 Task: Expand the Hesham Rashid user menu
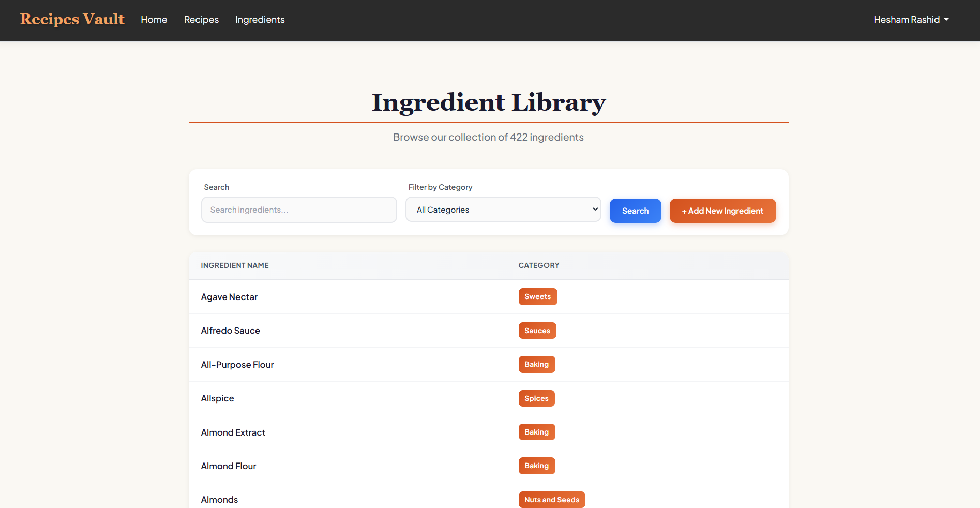[x=911, y=20]
